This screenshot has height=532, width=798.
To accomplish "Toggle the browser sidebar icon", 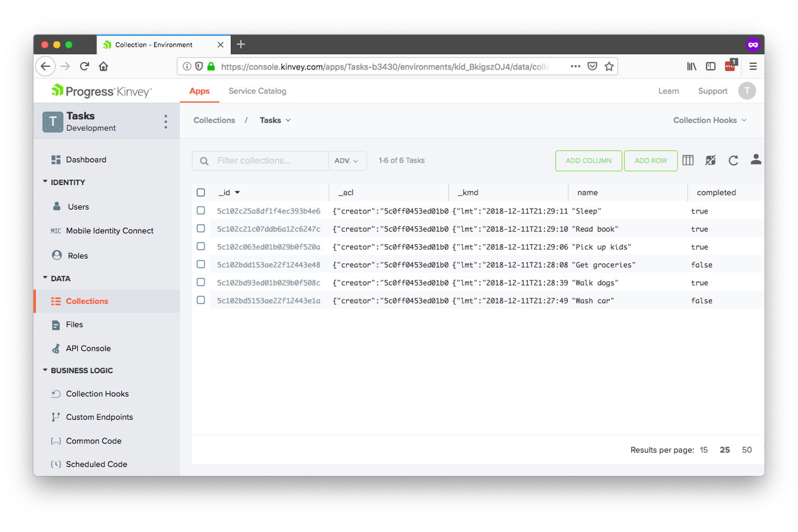I will click(711, 66).
